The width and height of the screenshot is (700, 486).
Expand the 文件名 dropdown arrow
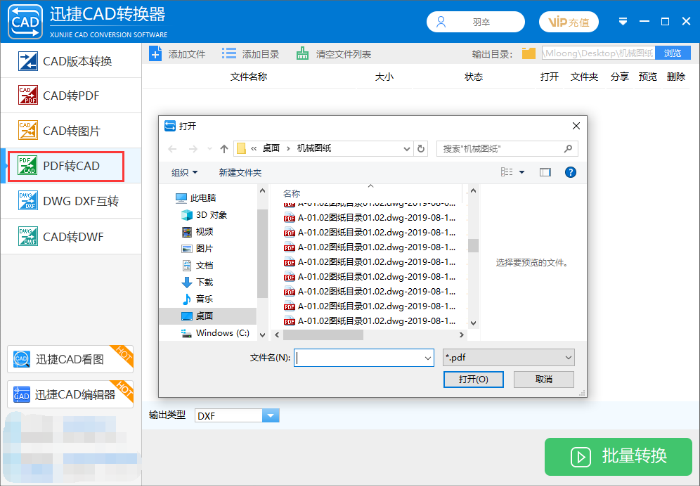427,358
